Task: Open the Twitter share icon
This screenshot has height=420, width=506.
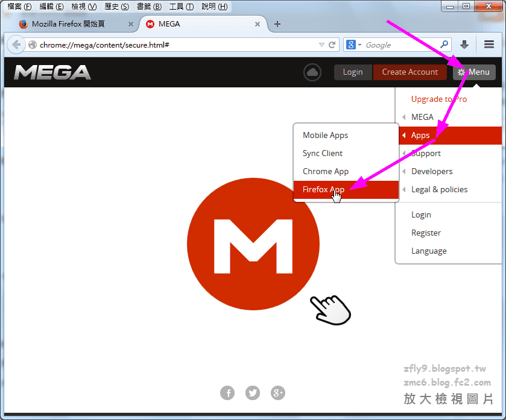Action: (x=253, y=393)
